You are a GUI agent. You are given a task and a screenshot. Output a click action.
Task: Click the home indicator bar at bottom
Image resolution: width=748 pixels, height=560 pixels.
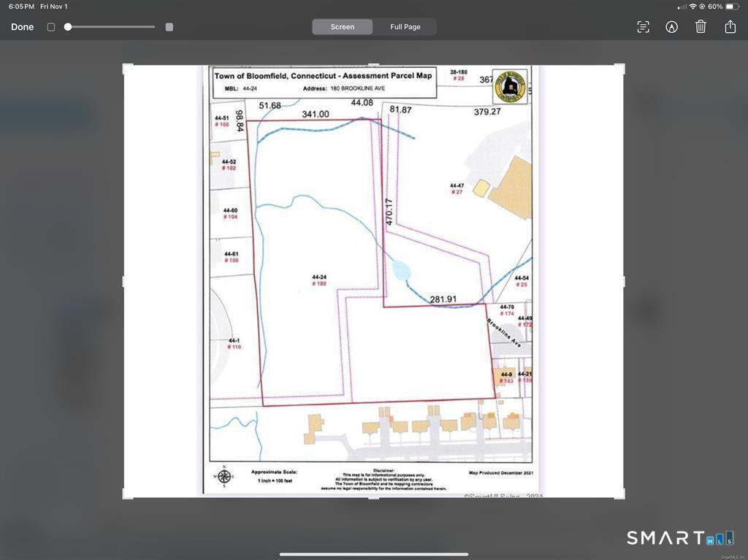point(374,554)
